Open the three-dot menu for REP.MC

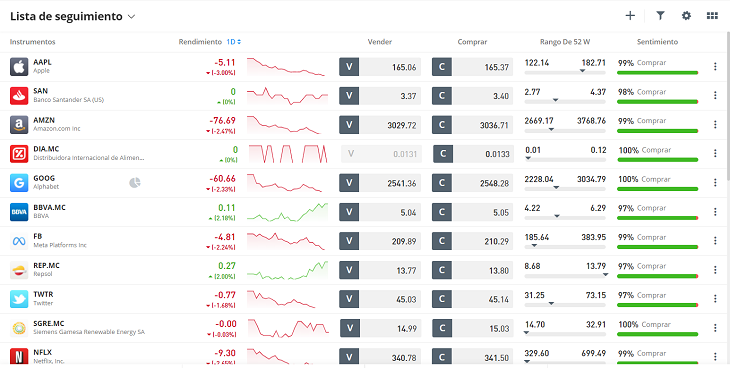715,270
